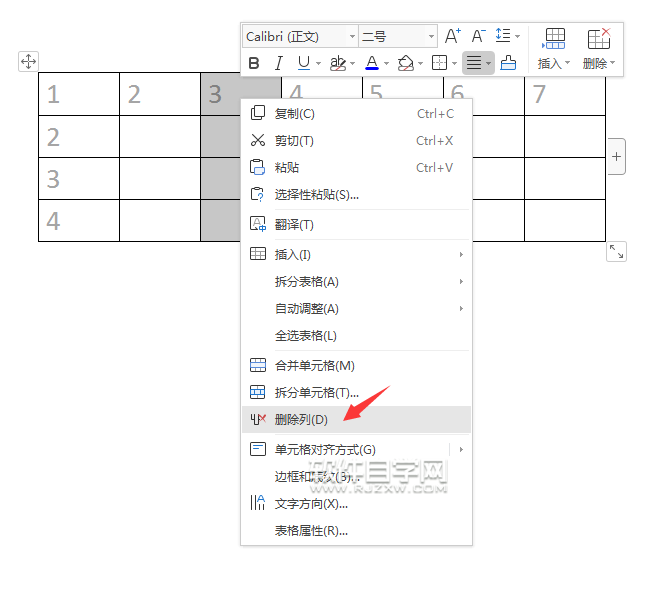Click 全选表格(L) menu item
Viewport: 645px width, 590px height.
356,336
